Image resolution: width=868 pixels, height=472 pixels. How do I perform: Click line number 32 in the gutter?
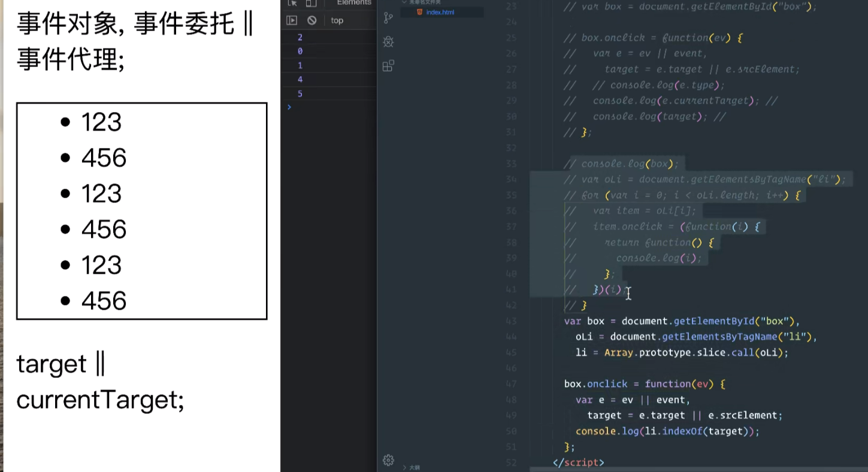[511, 148]
